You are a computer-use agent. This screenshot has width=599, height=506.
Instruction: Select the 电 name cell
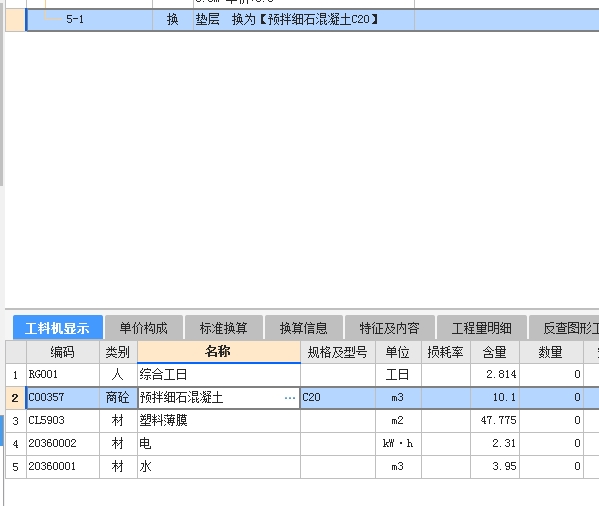pyautogui.click(x=219, y=444)
